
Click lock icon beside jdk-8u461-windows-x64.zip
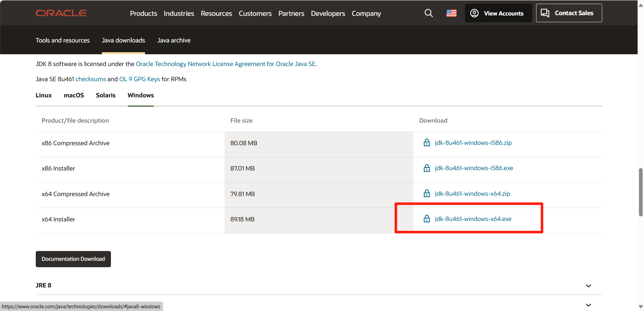point(427,193)
